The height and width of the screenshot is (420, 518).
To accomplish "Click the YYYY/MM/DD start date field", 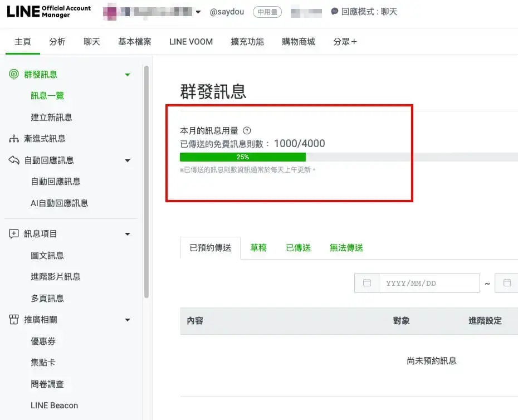I will coord(429,283).
